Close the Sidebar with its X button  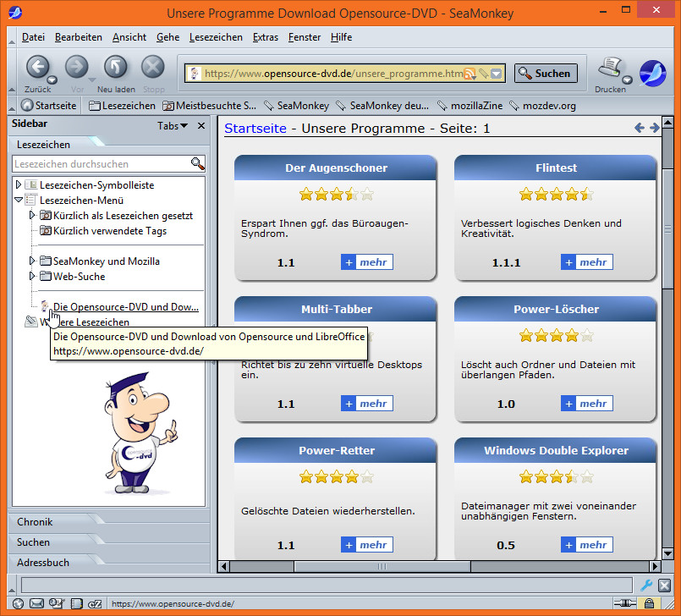[201, 126]
